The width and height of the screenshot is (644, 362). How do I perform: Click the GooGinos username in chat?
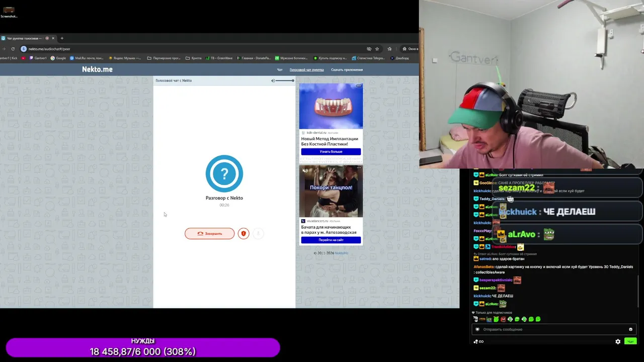[x=488, y=183]
